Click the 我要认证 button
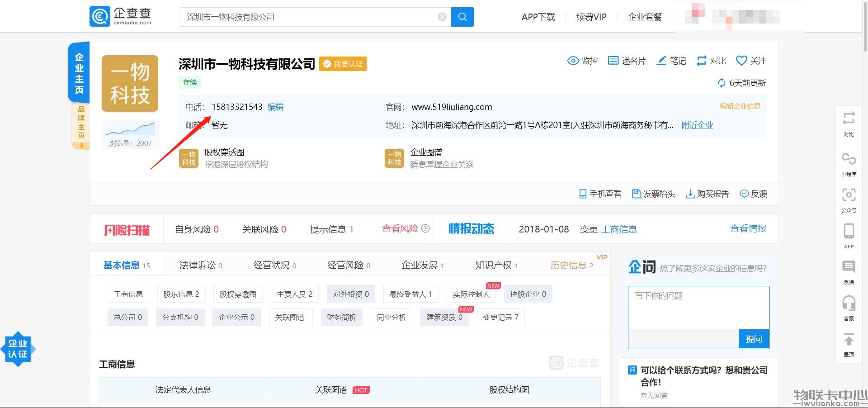This screenshot has width=868, height=408. coord(343,64)
